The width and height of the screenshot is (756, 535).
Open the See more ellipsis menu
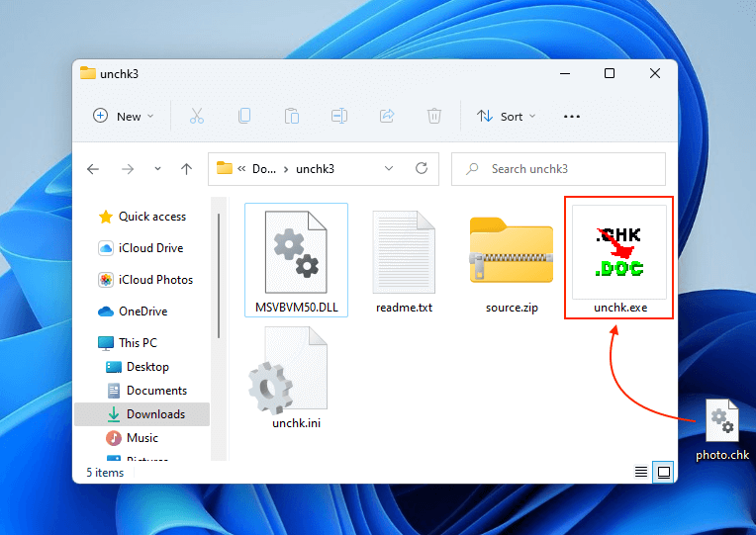click(x=571, y=116)
